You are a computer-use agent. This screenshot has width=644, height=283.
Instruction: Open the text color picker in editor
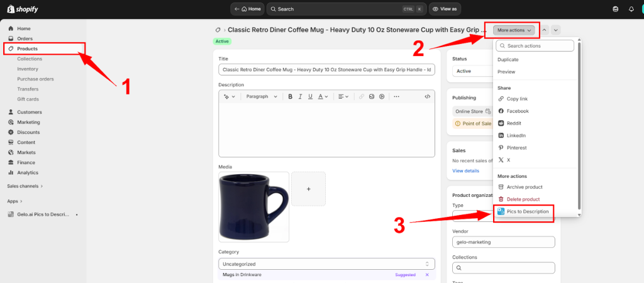click(323, 97)
